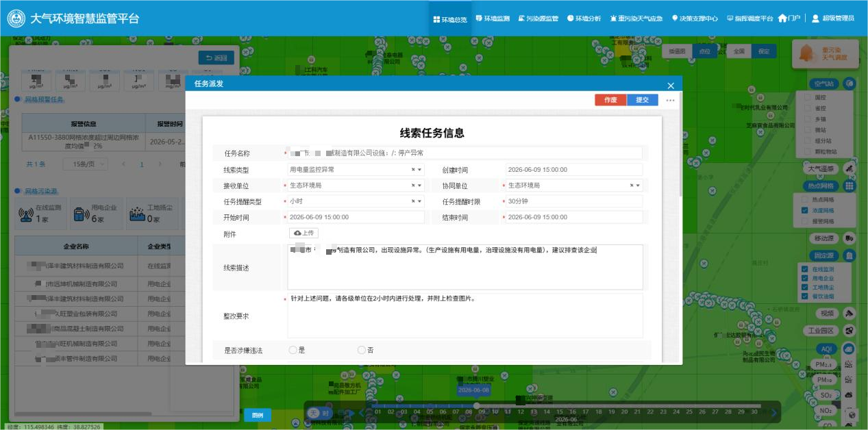Click the 移动源 vehicle icon
The image size is (868, 430).
click(x=850, y=238)
